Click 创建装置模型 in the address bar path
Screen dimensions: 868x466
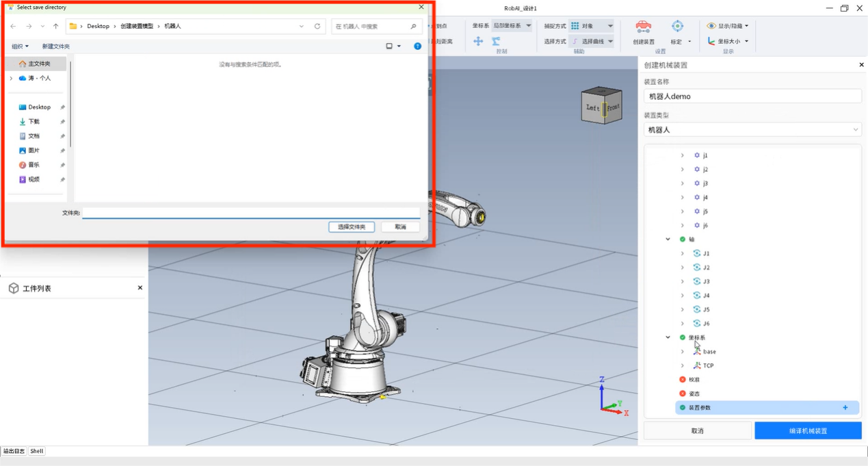click(137, 27)
